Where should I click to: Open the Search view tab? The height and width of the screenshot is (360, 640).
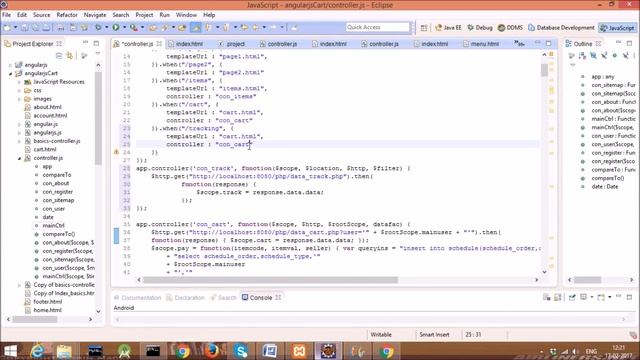pyautogui.click(x=223, y=298)
